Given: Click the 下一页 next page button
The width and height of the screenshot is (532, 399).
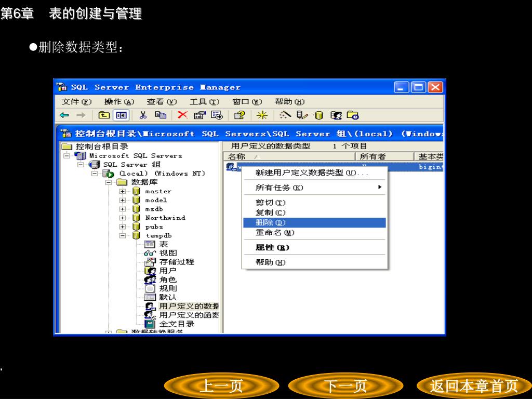Looking at the screenshot, I should click(x=345, y=386).
